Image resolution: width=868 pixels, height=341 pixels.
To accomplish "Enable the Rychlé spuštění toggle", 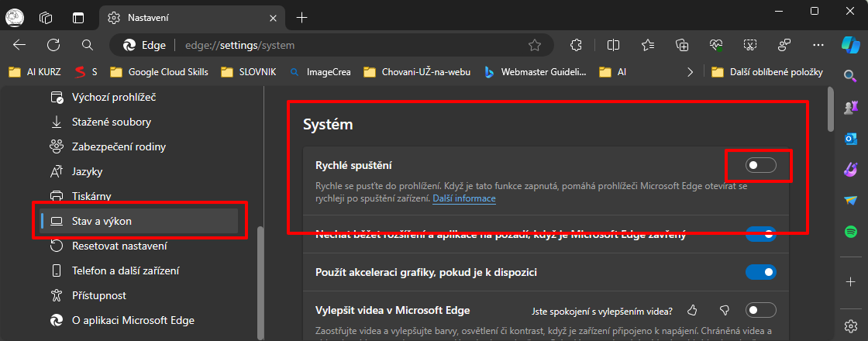I will pyautogui.click(x=759, y=165).
